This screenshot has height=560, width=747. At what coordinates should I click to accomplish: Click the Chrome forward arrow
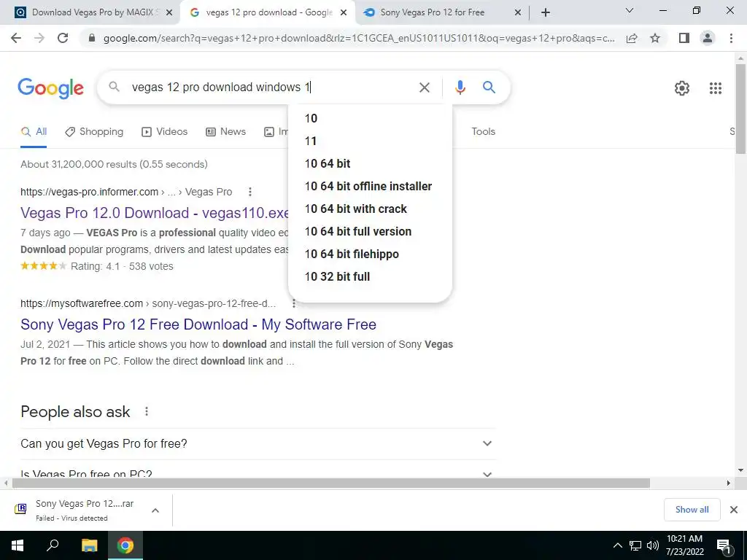(x=39, y=38)
